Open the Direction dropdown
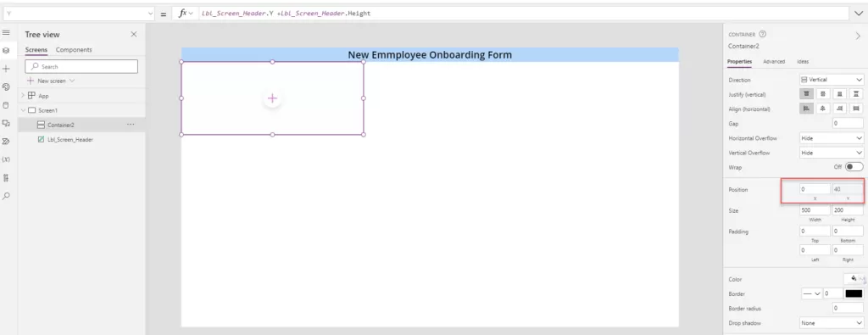Viewport: 868px width, 335px height. (x=832, y=80)
